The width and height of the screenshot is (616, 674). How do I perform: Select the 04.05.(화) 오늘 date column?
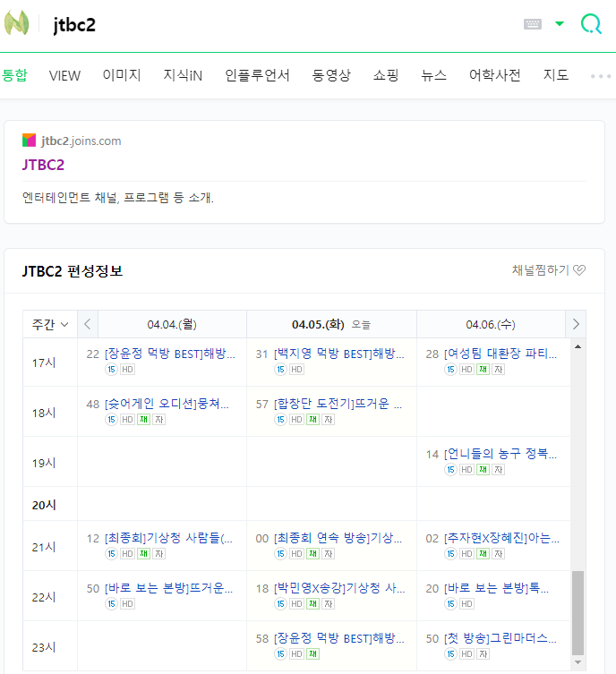(x=331, y=324)
